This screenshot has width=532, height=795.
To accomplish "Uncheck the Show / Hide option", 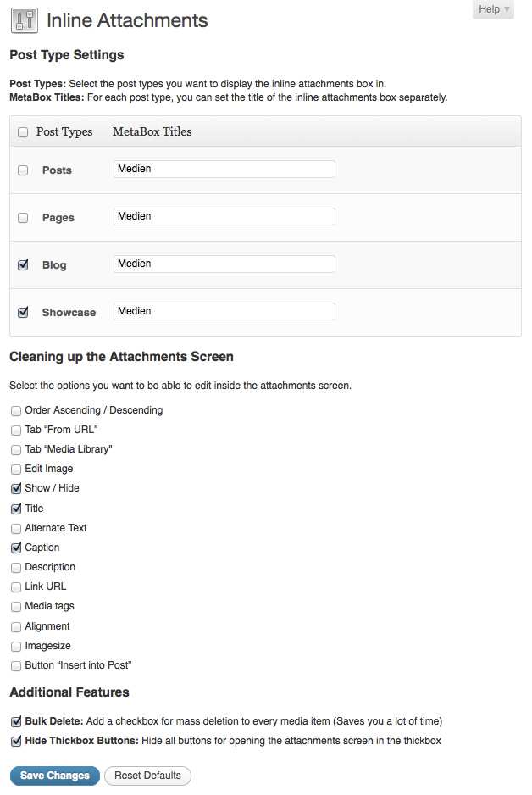I will coord(16,489).
